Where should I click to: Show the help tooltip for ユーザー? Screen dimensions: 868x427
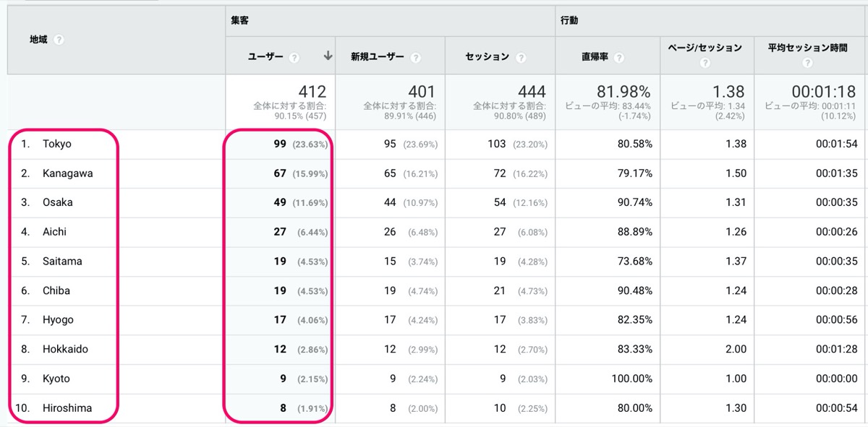[x=294, y=57]
